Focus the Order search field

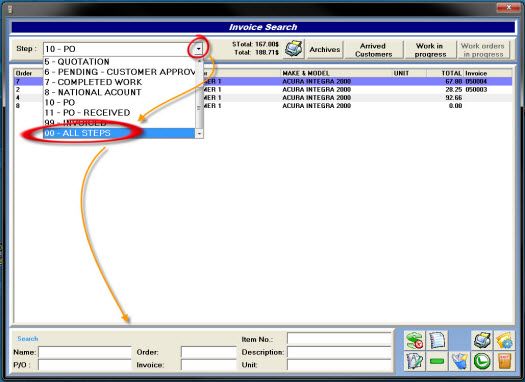209,352
